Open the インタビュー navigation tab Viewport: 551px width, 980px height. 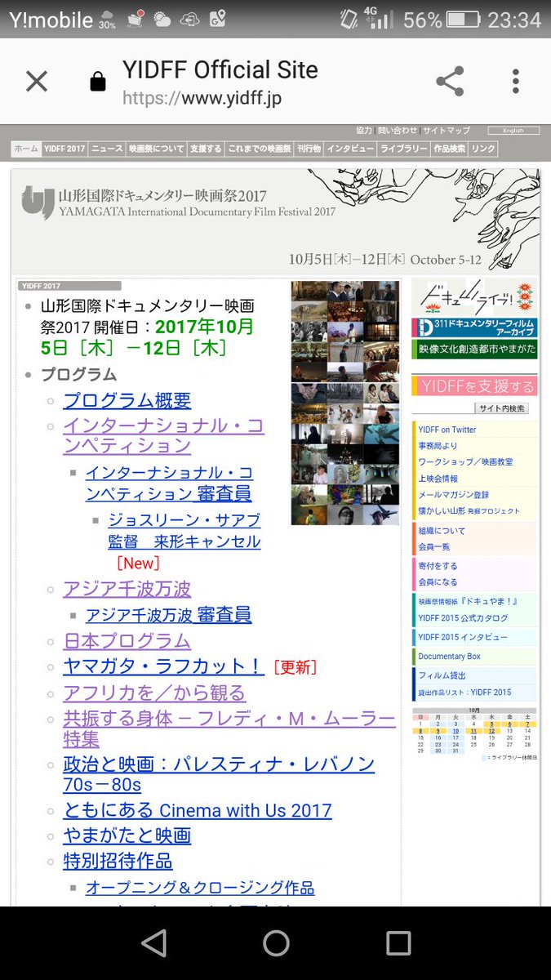(x=350, y=149)
